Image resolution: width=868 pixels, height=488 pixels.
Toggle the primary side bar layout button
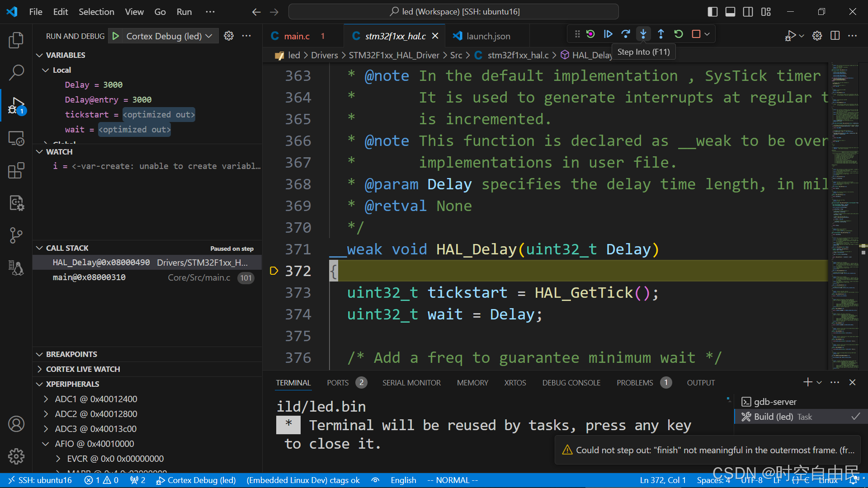712,12
